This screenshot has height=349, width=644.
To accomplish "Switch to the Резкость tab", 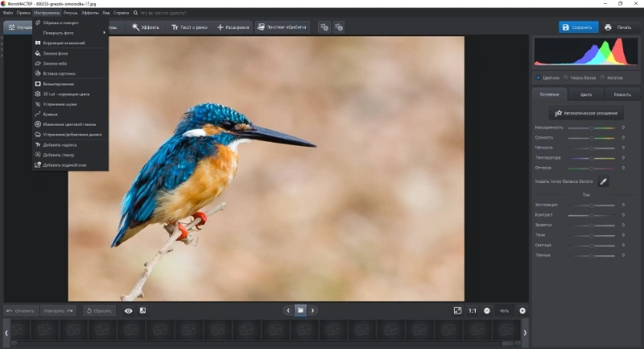I will point(621,94).
